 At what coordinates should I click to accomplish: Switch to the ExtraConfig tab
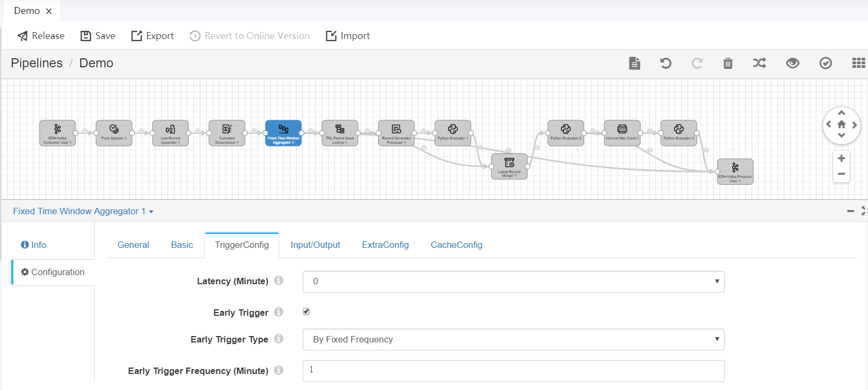pyautogui.click(x=385, y=245)
